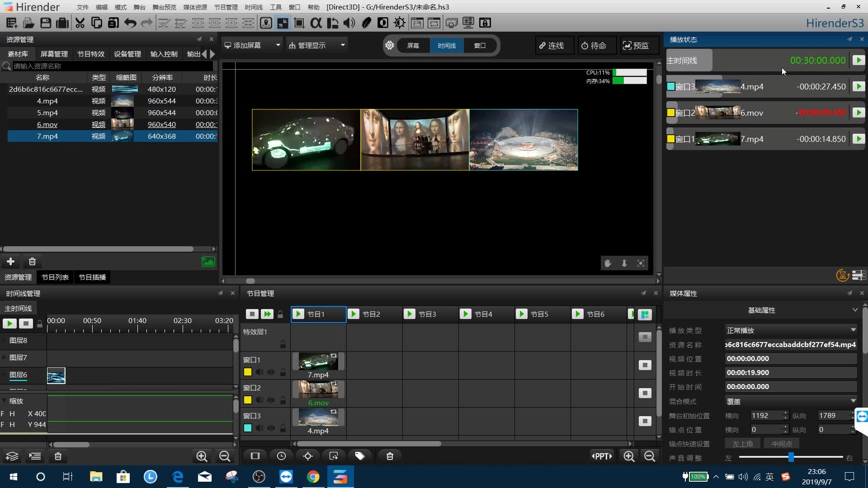Image resolution: width=868 pixels, height=488 pixels.
Task: Click the speaker volume toolbar icon
Action: [x=349, y=23]
